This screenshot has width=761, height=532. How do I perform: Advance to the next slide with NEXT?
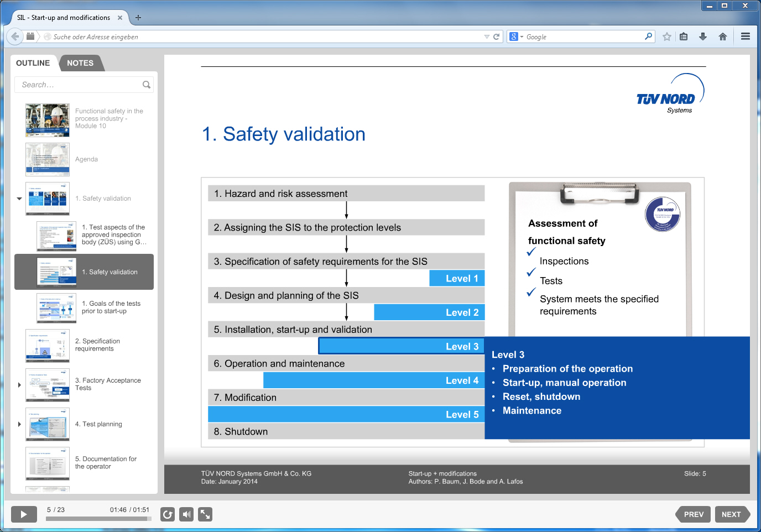tap(732, 514)
